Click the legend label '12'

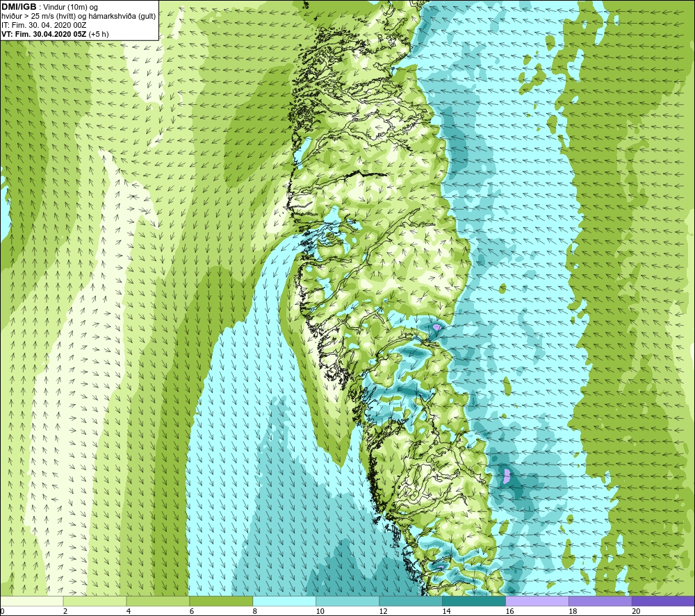(384, 611)
